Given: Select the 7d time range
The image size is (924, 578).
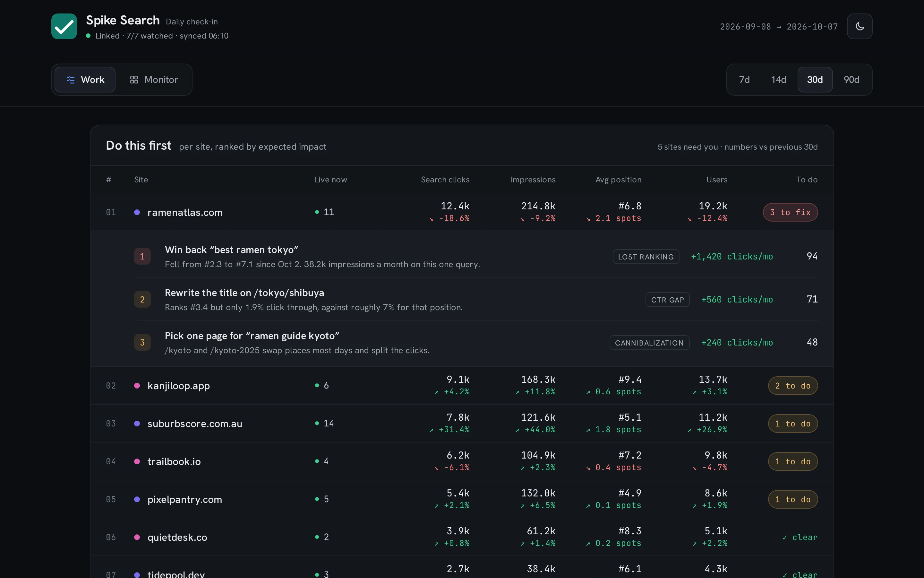Looking at the screenshot, I should pos(744,80).
